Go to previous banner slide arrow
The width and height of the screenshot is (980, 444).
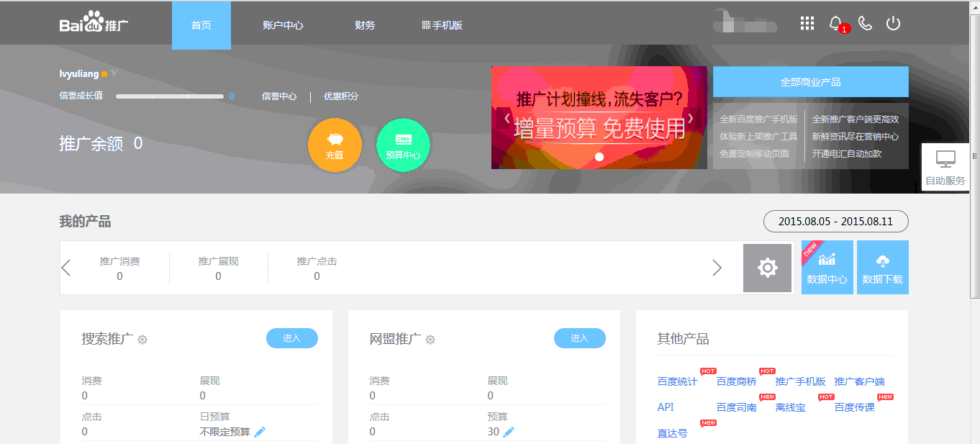tap(507, 118)
